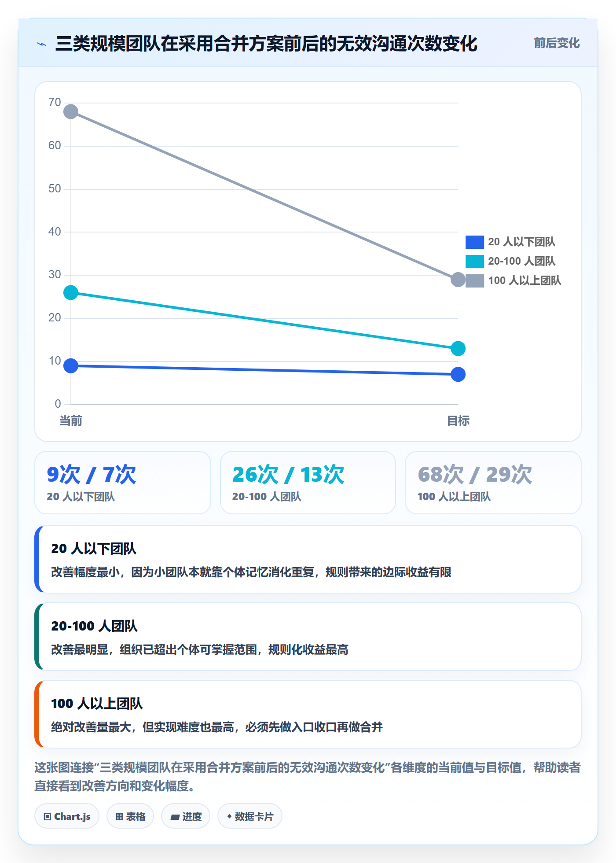Screen dimensions: 616x863
Task: Toggle the blue 20 人以下团队 legend swatch
Action: (x=475, y=242)
